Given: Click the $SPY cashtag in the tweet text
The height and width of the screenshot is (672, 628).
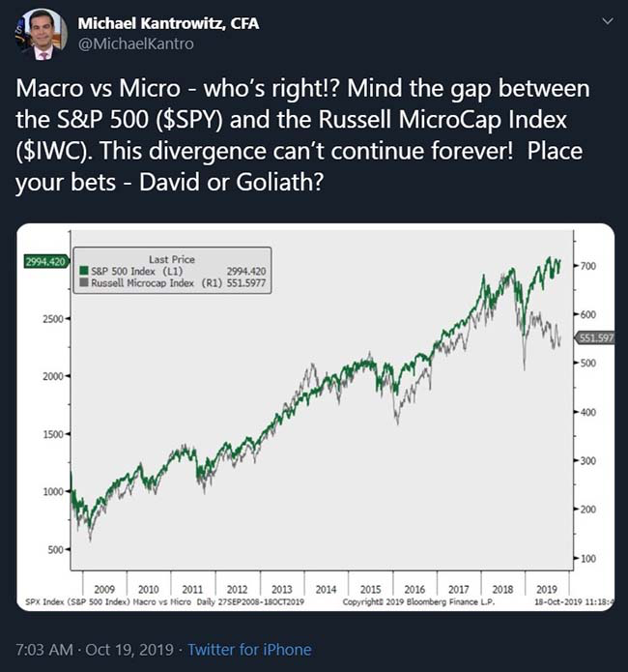Looking at the screenshot, I should [189, 120].
